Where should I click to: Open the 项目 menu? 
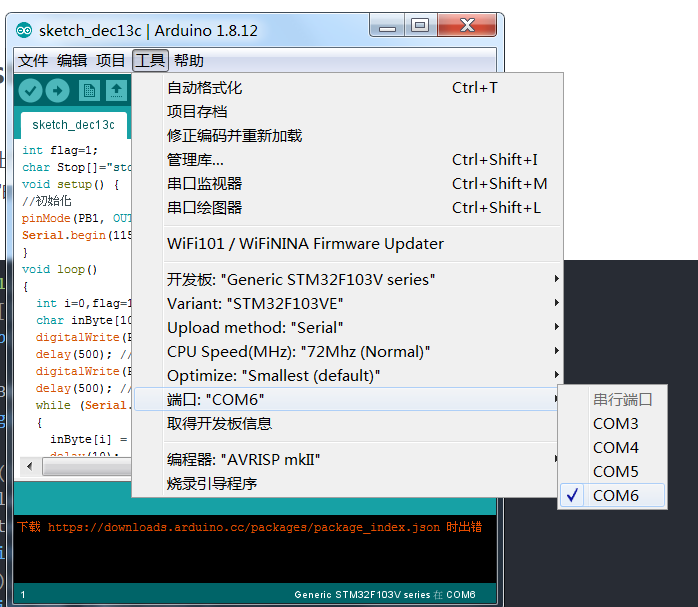point(110,61)
